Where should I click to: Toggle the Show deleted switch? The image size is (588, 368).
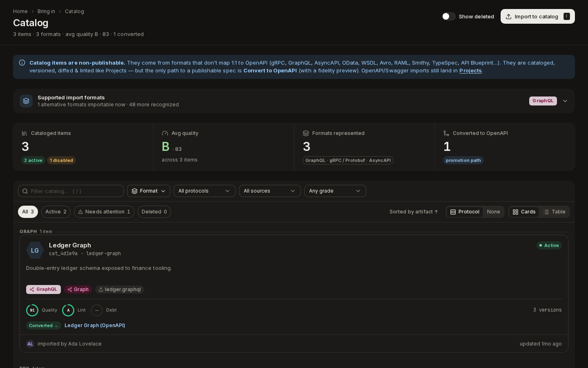448,16
